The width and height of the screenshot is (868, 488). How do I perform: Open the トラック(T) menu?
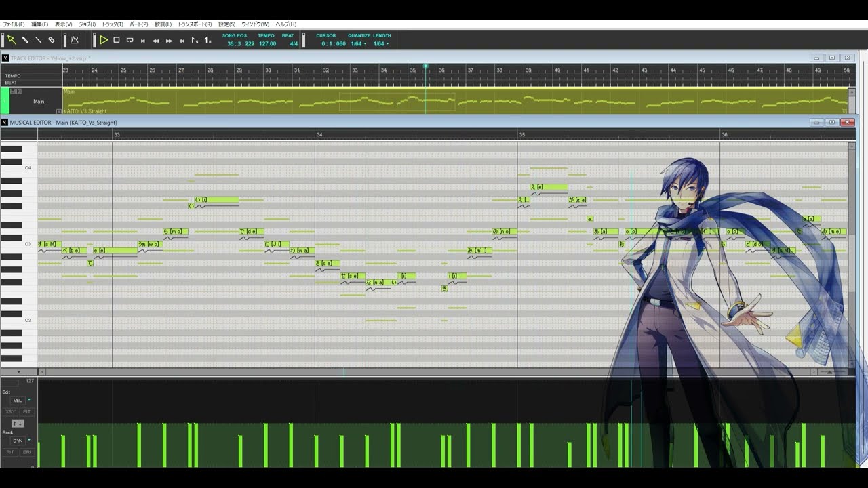(x=113, y=24)
